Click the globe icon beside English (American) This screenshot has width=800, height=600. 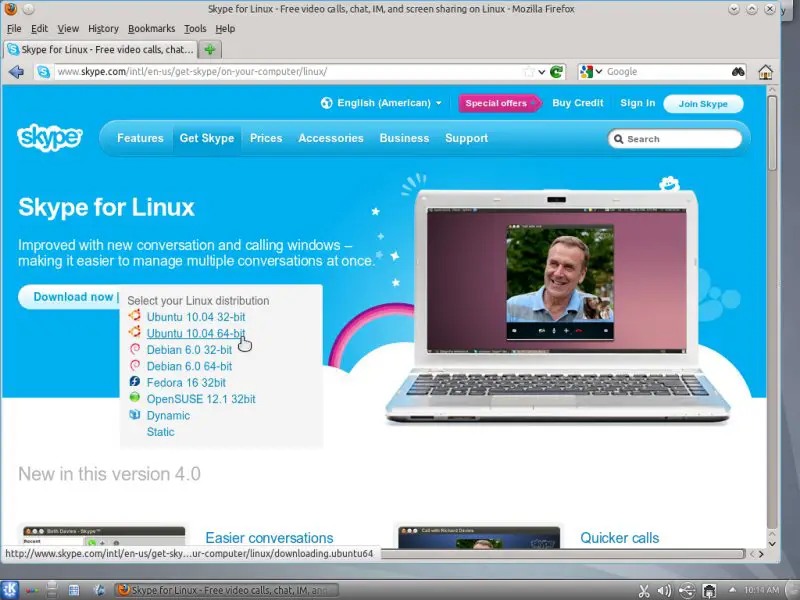(x=327, y=103)
